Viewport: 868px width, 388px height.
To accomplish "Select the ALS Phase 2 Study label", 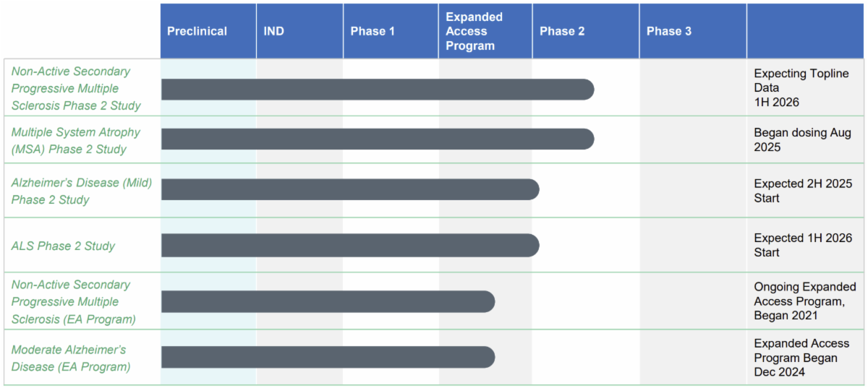I will [63, 246].
